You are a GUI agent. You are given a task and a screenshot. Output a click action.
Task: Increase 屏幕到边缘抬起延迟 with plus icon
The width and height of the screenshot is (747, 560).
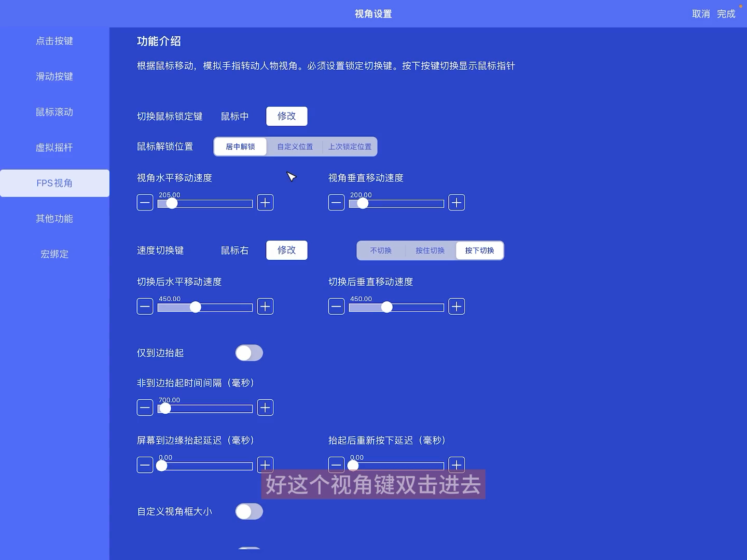(x=265, y=465)
